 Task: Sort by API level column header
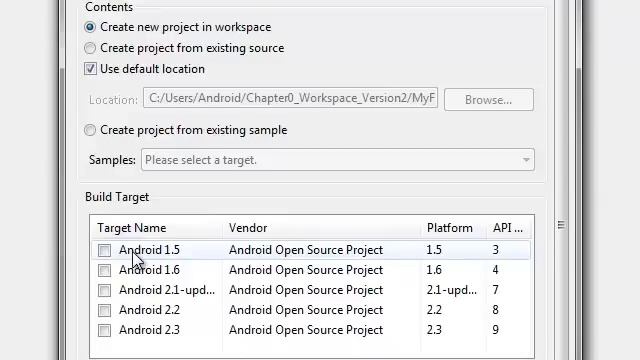(x=509, y=228)
